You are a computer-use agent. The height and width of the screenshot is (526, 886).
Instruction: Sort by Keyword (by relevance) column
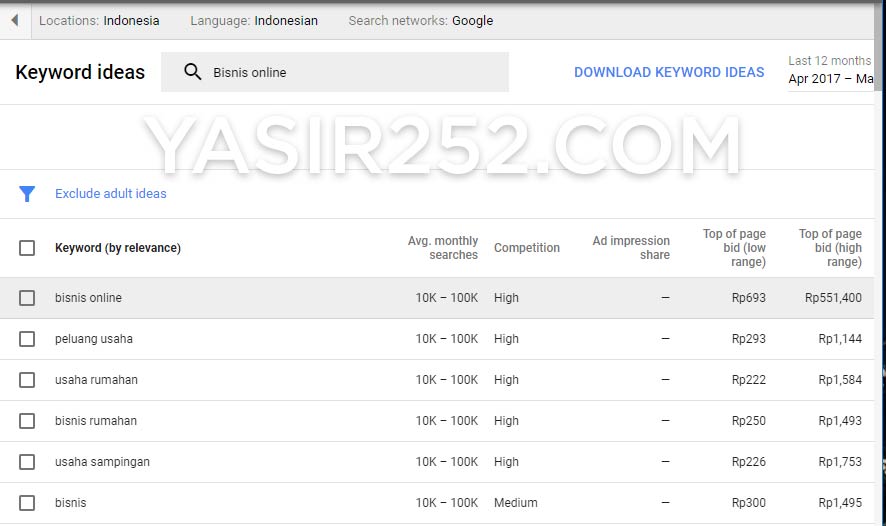coord(118,248)
